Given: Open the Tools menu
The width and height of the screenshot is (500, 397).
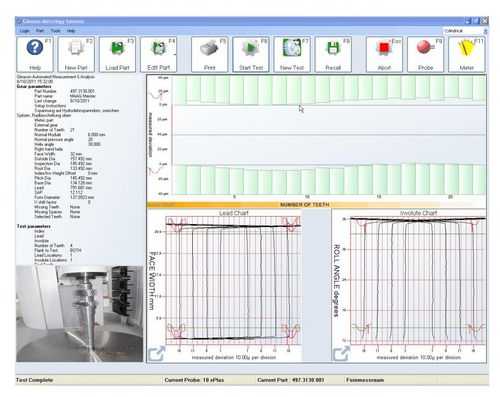Looking at the screenshot, I should 56,31.
